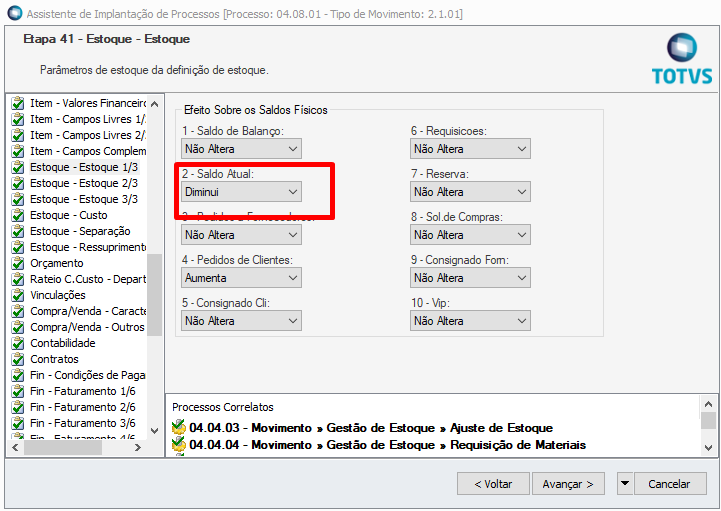The width and height of the screenshot is (721, 511).
Task: Click checklist icon beside Rateio C.Custo
Action: (x=17, y=279)
